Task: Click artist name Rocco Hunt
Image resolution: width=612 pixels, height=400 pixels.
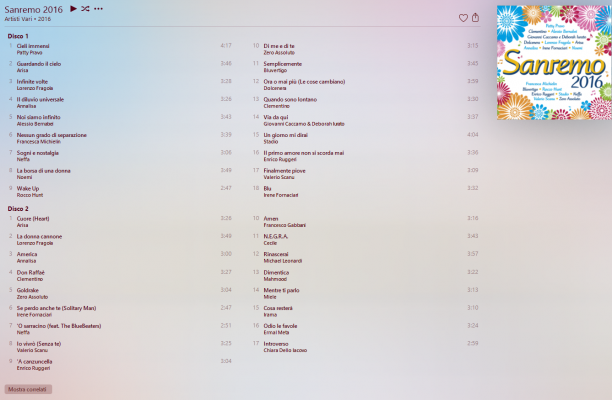Action: tap(30, 195)
